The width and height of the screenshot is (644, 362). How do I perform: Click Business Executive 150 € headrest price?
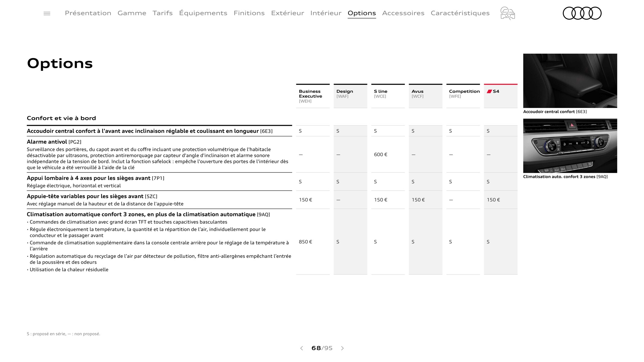(x=306, y=200)
